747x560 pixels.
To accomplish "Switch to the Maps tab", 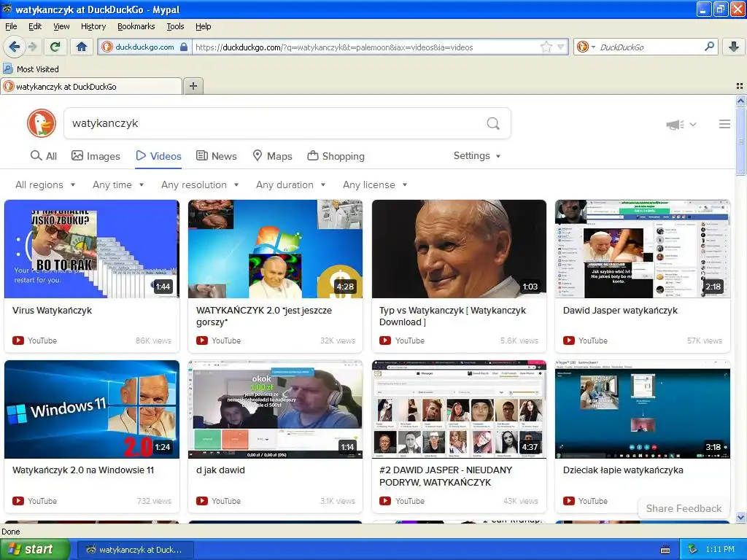I will 273,156.
